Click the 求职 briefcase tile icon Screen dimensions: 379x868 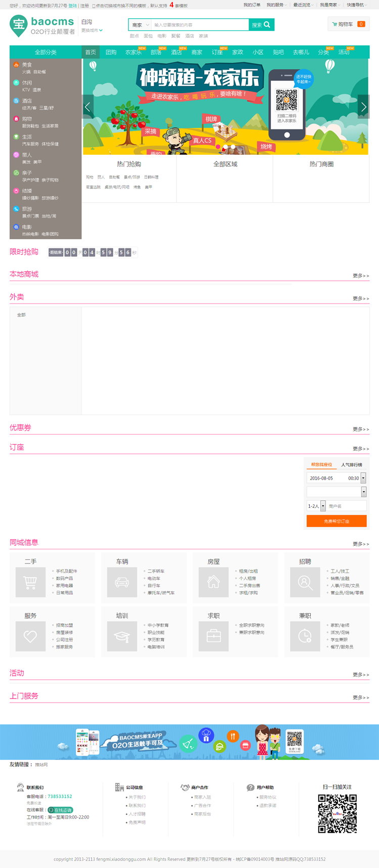click(214, 636)
